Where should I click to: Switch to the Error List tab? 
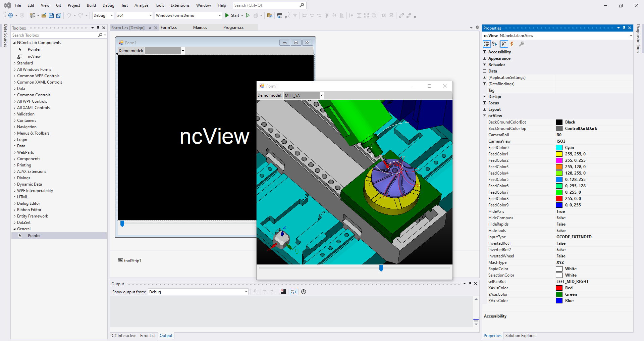click(x=148, y=336)
